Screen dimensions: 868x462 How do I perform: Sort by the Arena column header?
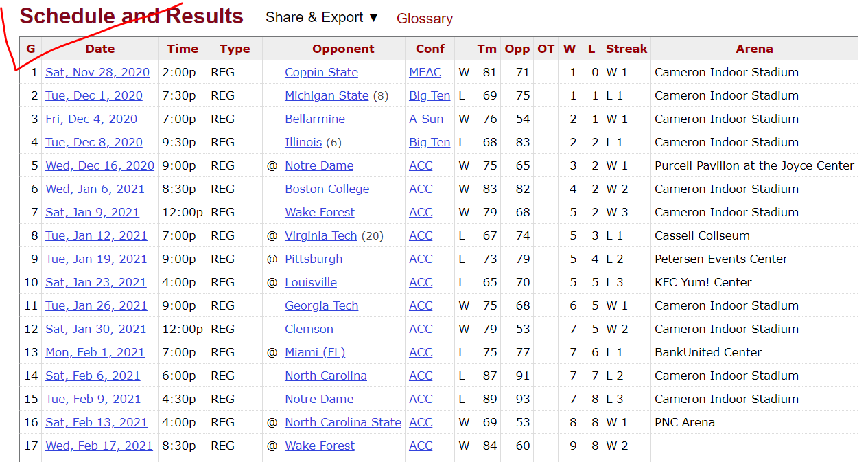click(x=754, y=49)
